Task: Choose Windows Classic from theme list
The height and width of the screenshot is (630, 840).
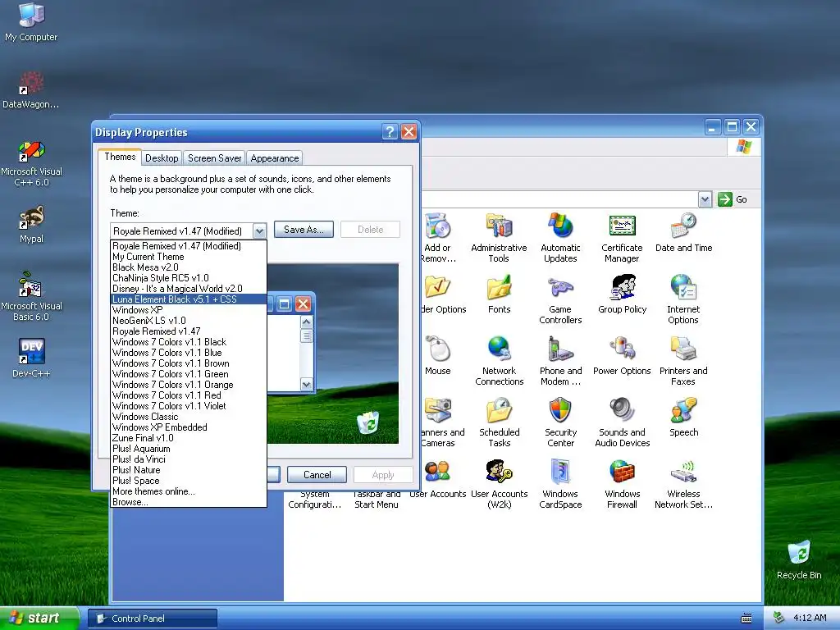Action: (189, 416)
